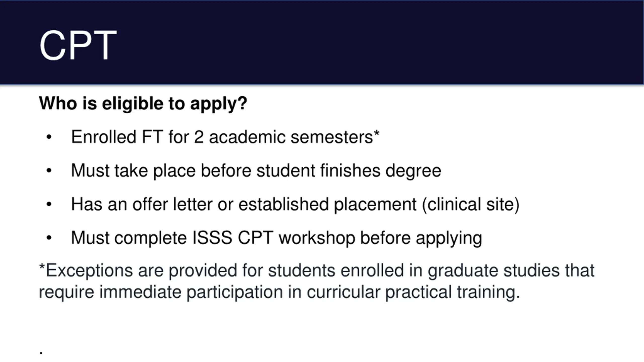Screen dimensions: 644x362
Task: Click the footnote line starting with 'require immediate'
Action: pos(279,292)
